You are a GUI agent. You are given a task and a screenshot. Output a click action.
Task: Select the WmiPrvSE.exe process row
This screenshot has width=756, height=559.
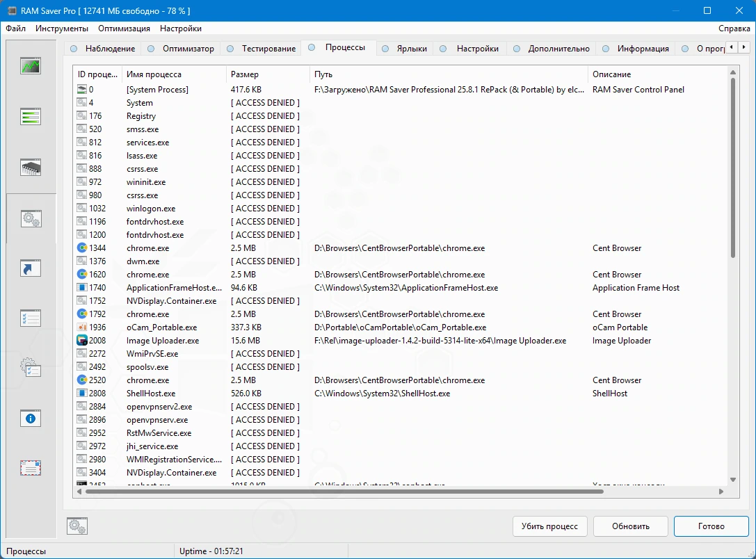400,354
